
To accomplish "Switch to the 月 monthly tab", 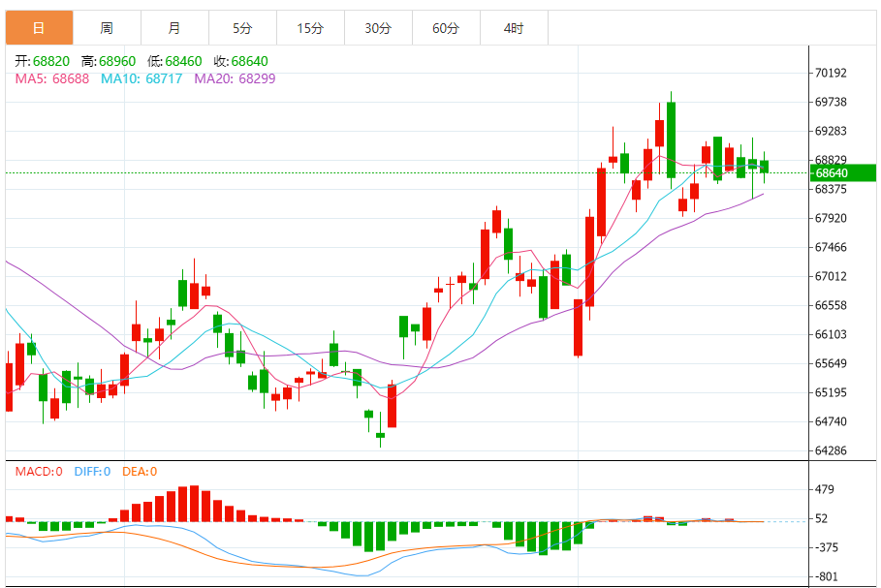I will pyautogui.click(x=174, y=27).
